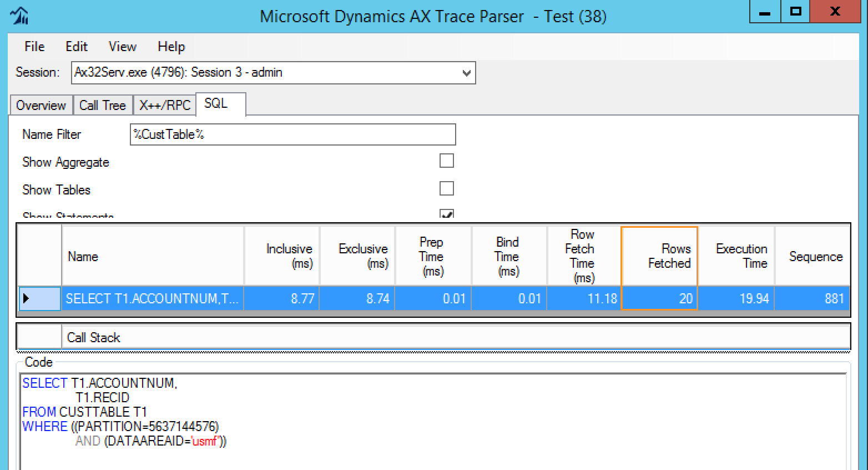The height and width of the screenshot is (470, 868).
Task: Click the Inclusive value 8.77
Action: [282, 298]
